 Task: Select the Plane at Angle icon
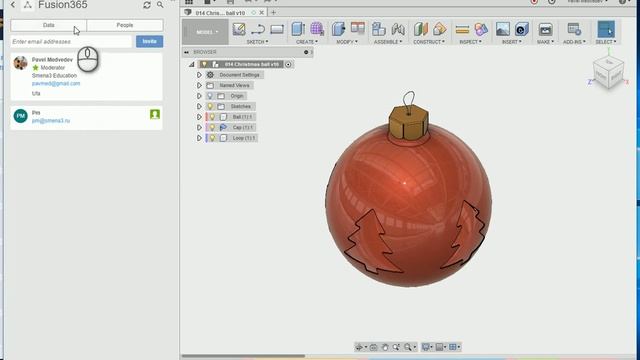pyautogui.click(x=440, y=29)
